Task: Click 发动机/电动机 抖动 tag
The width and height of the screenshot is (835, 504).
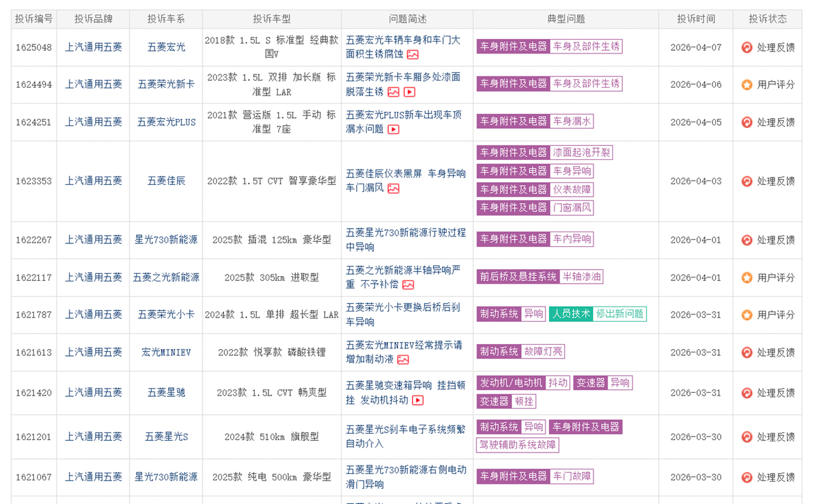Action: coord(523,383)
